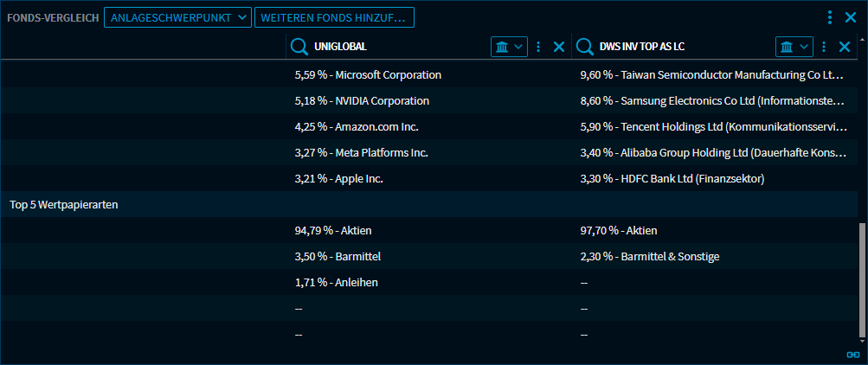Select the Microsoft Corporation holding row
This screenshot has height=365, width=868.
pos(368,75)
